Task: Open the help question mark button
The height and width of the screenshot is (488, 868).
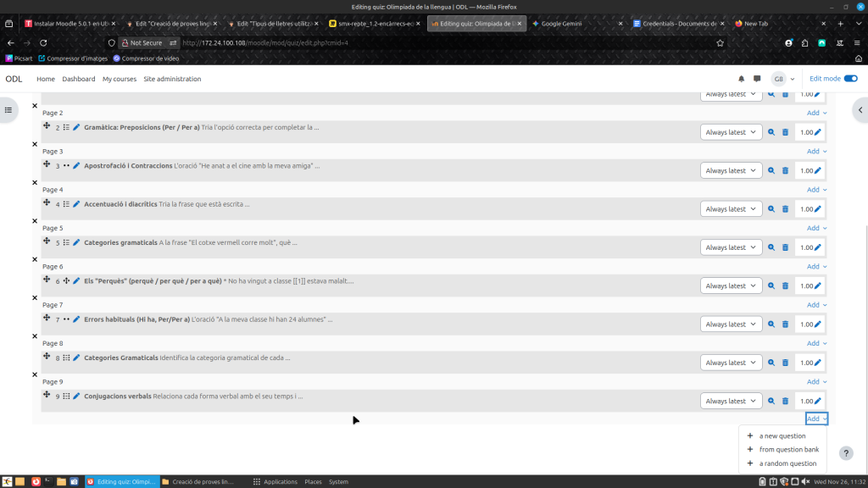Action: pyautogui.click(x=845, y=453)
